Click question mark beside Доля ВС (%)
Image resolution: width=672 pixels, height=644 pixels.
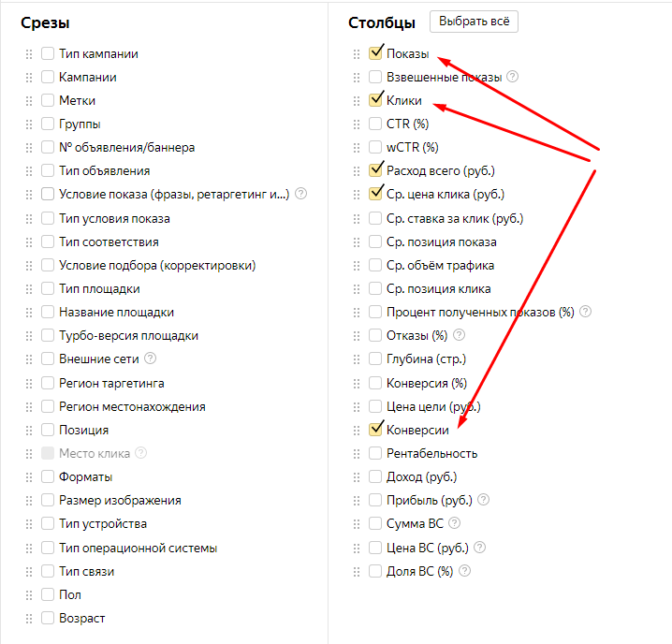pyautogui.click(x=464, y=571)
